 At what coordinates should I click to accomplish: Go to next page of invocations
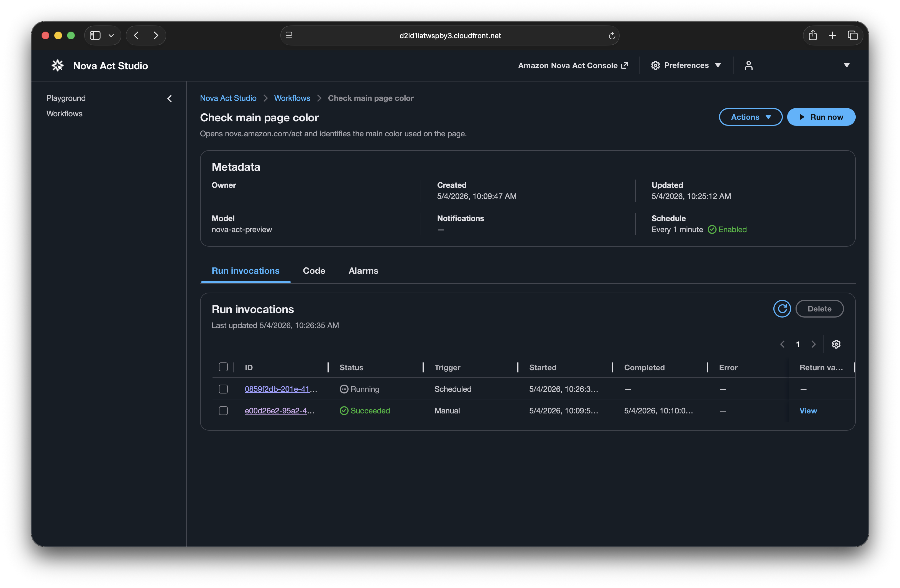click(813, 344)
